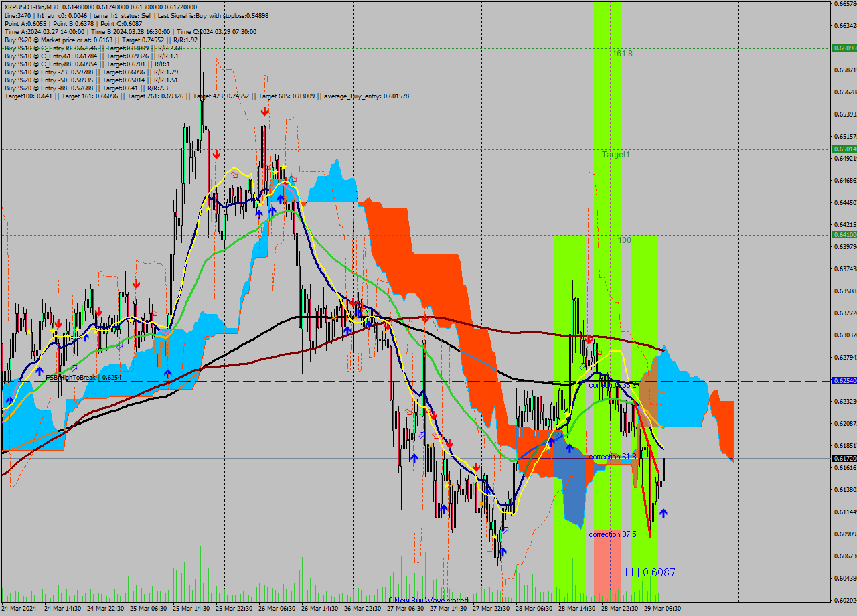Click the Target1 label on the green zone
Screen dimensions: 857x616
click(615, 154)
